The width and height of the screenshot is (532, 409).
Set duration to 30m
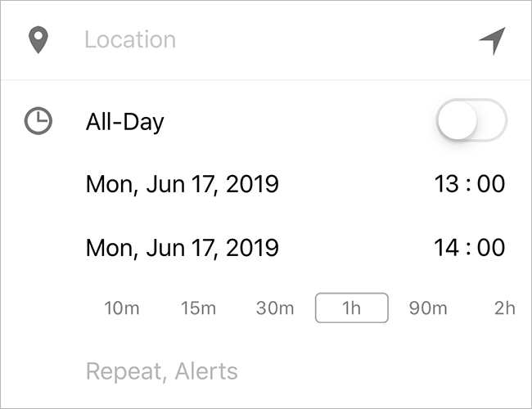click(x=274, y=308)
